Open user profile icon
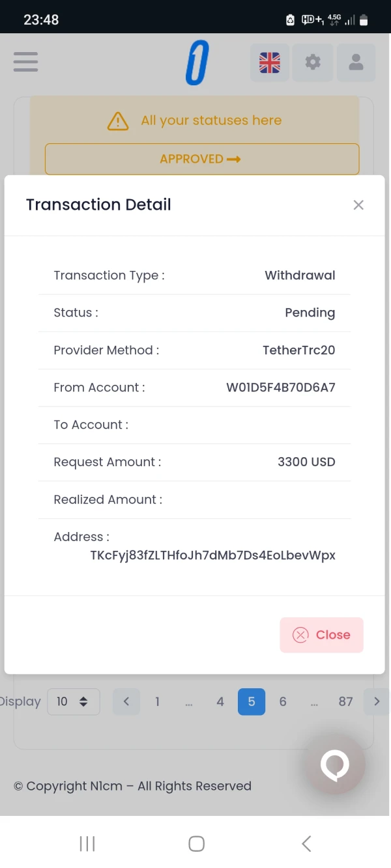Screen dimensions: 391x868 click(356, 63)
